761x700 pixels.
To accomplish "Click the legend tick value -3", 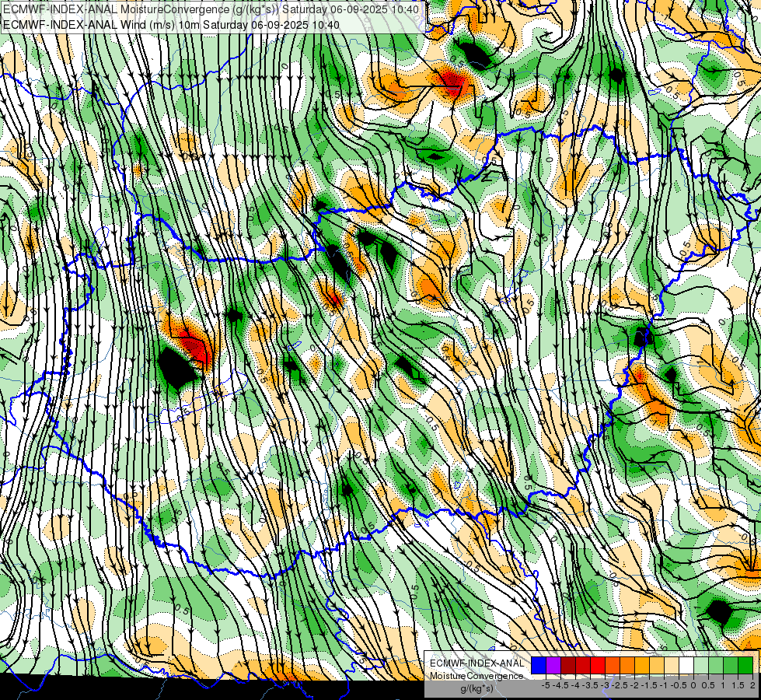I will [x=606, y=685].
